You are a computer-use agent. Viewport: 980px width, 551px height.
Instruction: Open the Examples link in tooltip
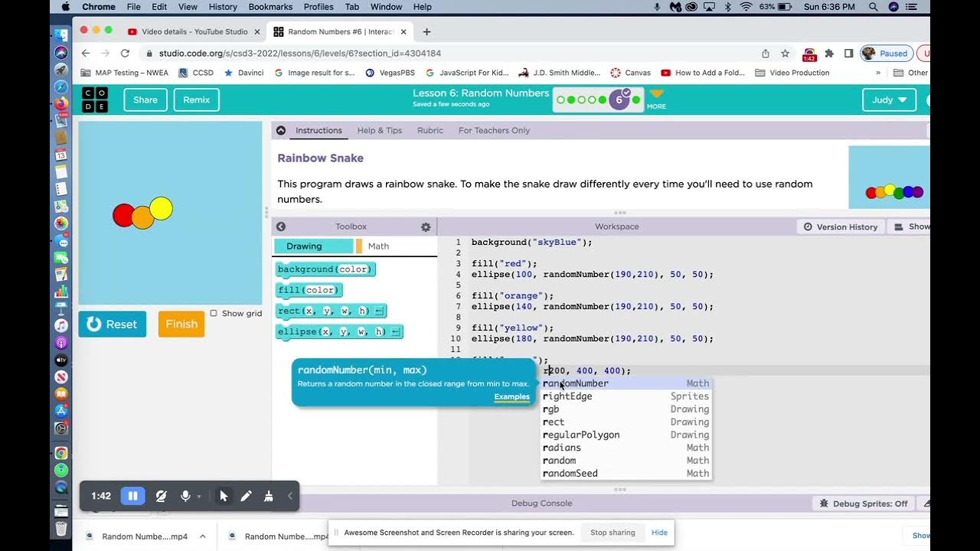pyautogui.click(x=511, y=396)
